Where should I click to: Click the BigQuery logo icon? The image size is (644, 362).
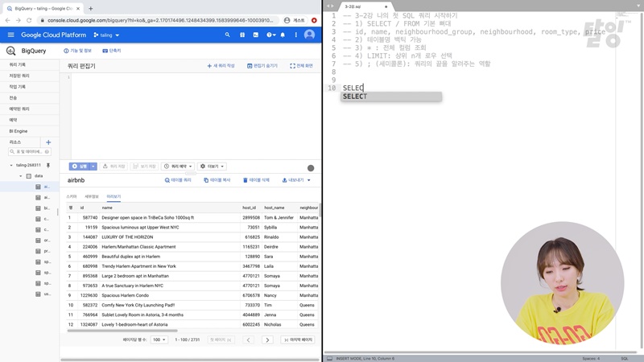coord(10,51)
